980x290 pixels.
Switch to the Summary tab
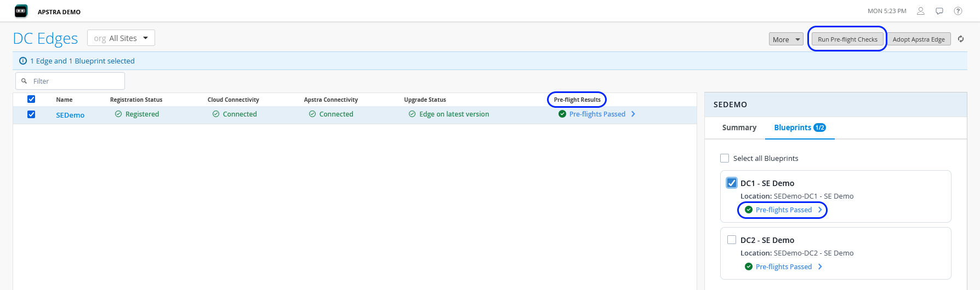click(x=739, y=127)
